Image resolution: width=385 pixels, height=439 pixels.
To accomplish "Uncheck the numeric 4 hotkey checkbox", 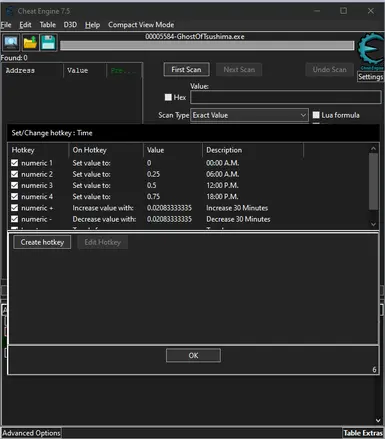I will click(x=14, y=196).
